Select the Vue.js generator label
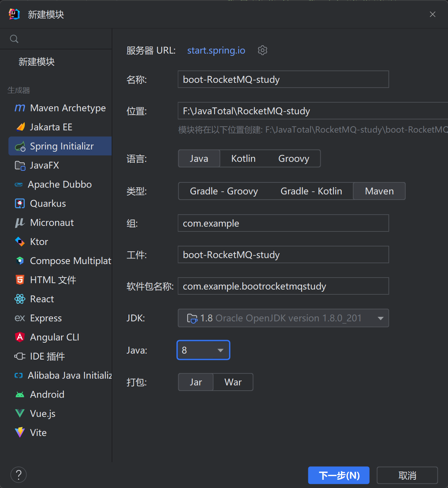Screen dimensions: 448x488 click(43, 413)
